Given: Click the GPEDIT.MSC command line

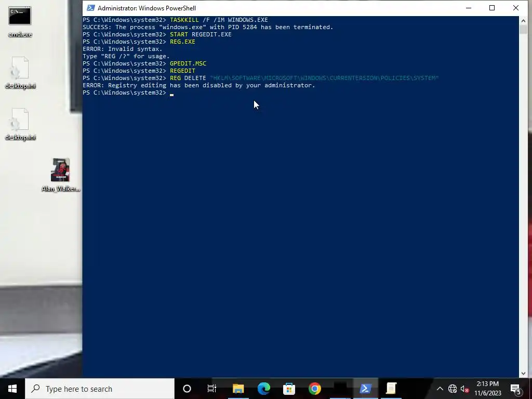Looking at the screenshot, I should [144, 63].
